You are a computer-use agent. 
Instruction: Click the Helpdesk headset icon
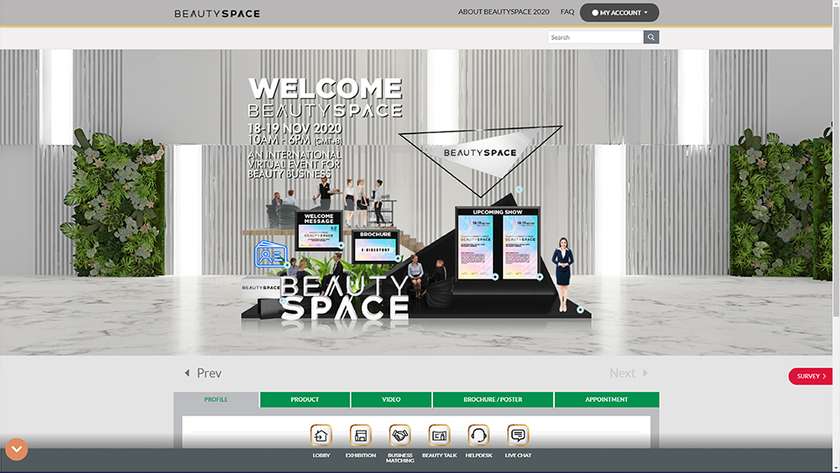click(479, 435)
